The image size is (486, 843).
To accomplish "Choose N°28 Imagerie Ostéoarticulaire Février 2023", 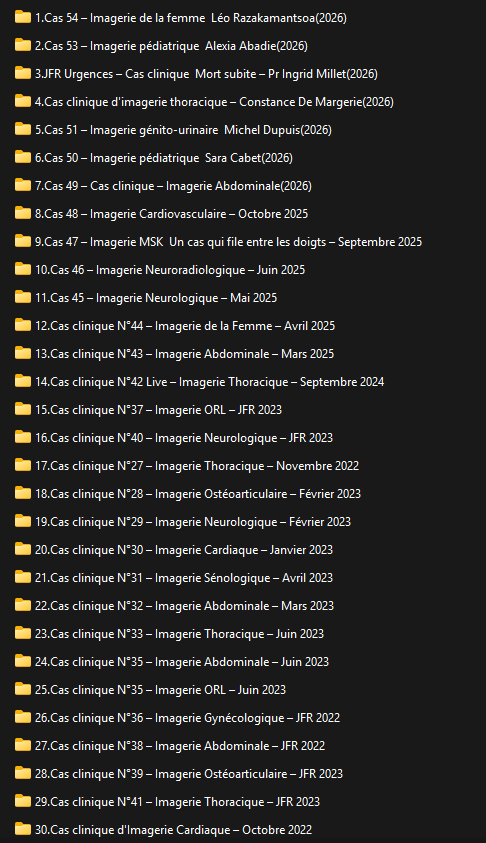I will pyautogui.click(x=198, y=494).
